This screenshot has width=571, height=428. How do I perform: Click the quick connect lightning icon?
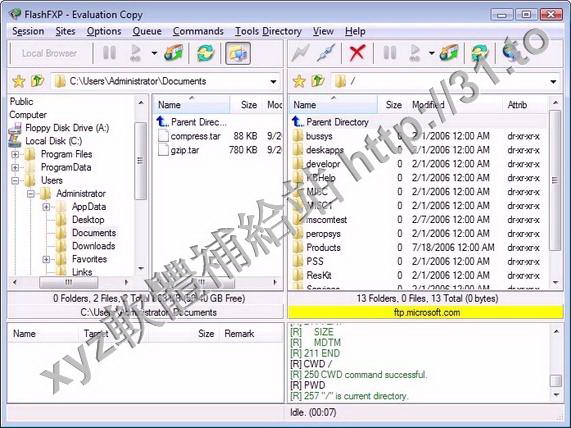point(300,54)
